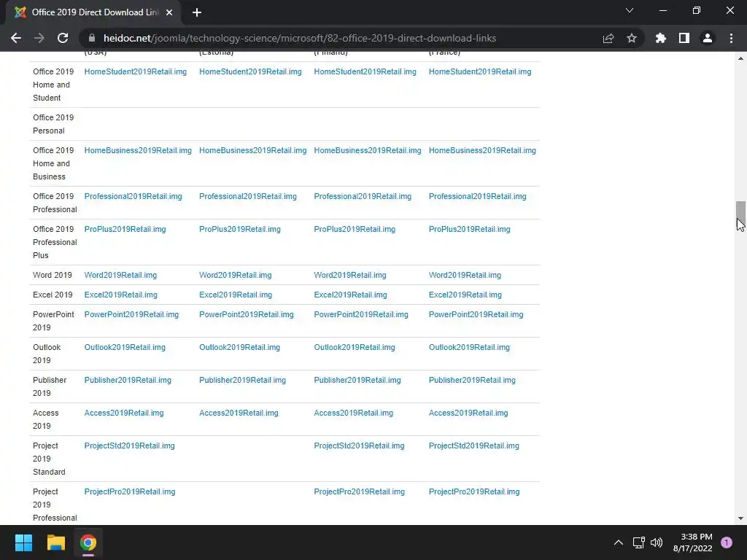This screenshot has height=560, width=747.
Task: Click the scrollbar up arrow
Action: [740, 58]
